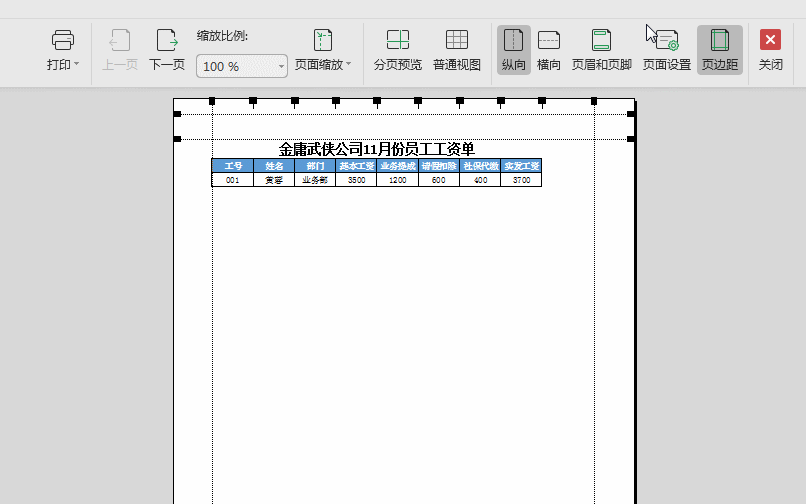Toggle portrait orientation (纵向)
806x504 pixels.
tap(514, 50)
